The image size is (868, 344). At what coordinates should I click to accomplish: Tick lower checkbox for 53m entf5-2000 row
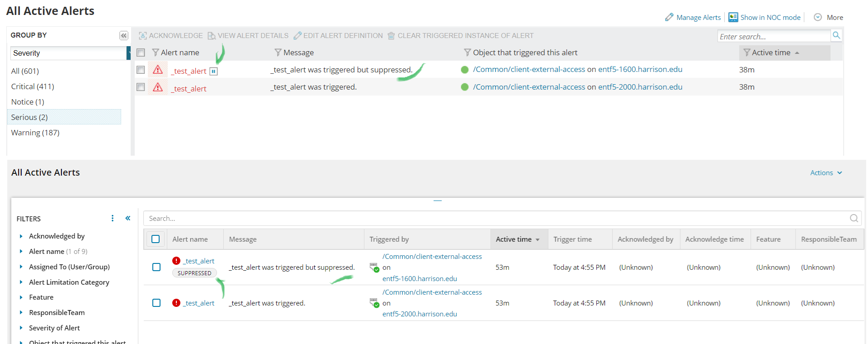coord(156,303)
